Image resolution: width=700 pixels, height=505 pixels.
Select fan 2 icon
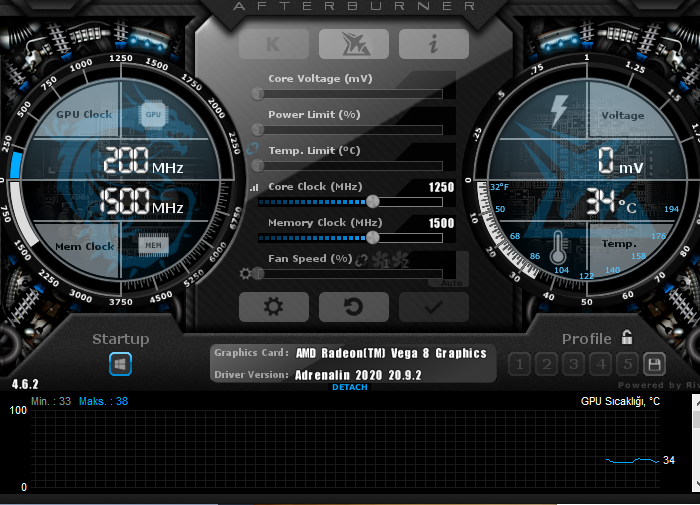[x=401, y=260]
